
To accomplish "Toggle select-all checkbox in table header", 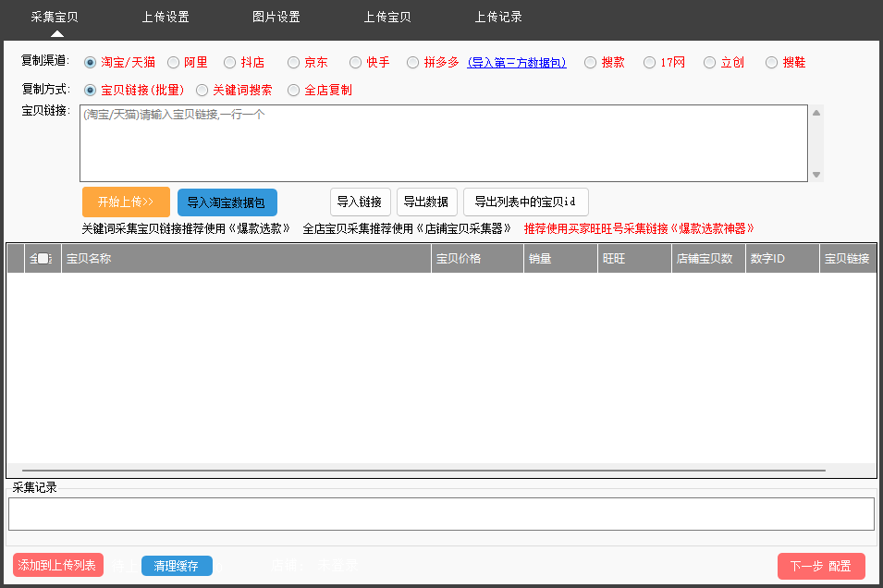I will 43,259.
